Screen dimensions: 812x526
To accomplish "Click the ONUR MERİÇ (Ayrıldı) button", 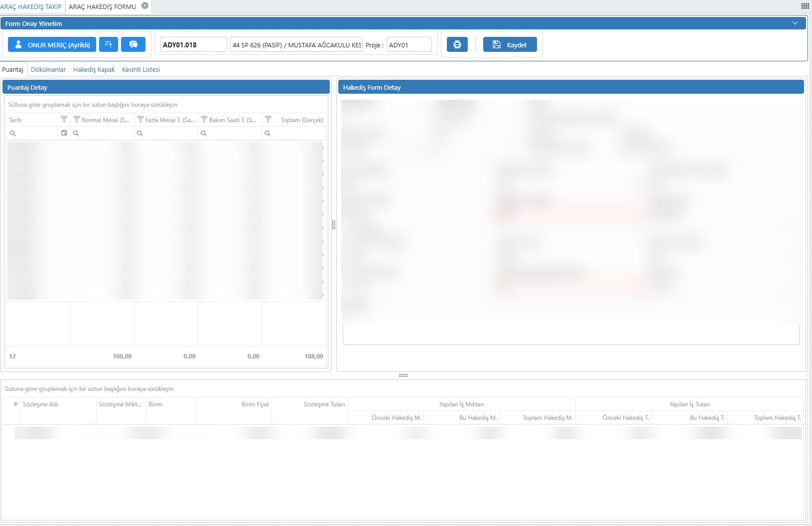I will pyautogui.click(x=52, y=44).
